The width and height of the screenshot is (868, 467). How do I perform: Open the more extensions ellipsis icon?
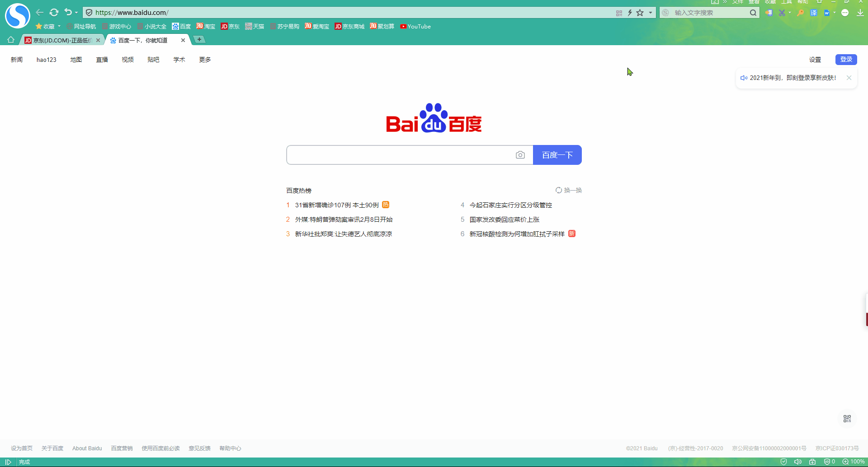tap(845, 13)
